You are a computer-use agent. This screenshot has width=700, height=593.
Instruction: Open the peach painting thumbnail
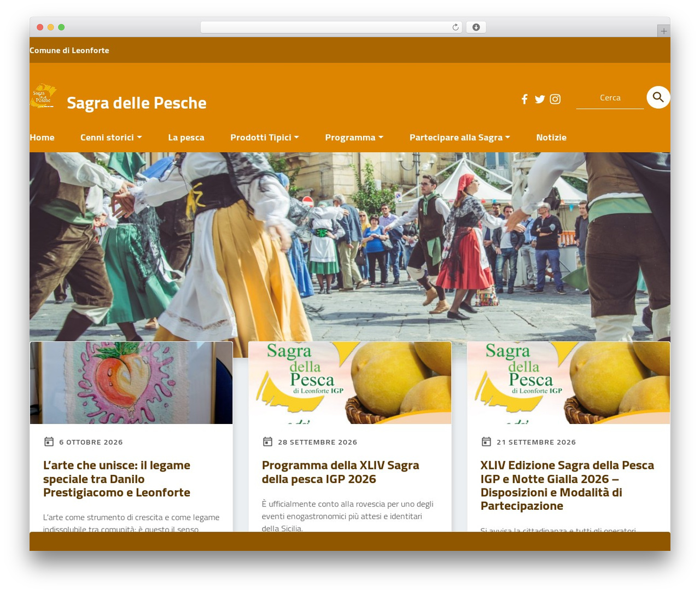131,383
